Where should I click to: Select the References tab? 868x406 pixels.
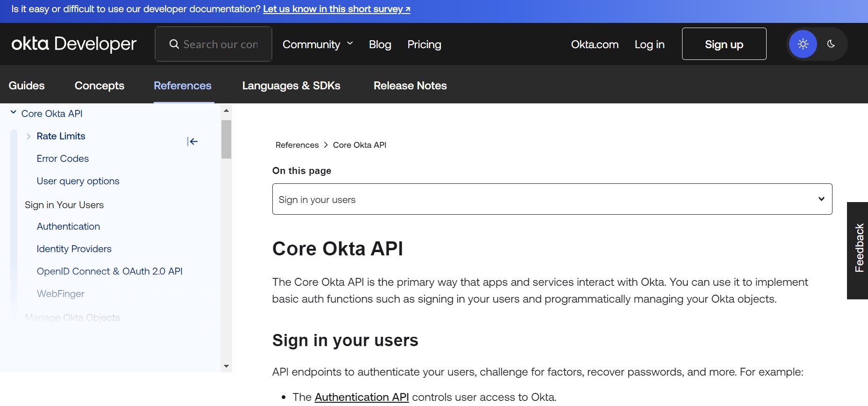183,86
